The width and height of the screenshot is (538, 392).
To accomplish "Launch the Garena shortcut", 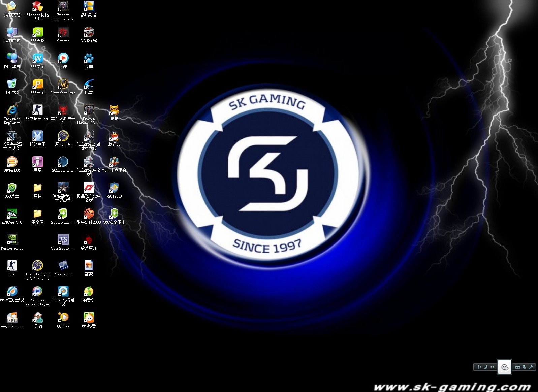I will pos(63,32).
